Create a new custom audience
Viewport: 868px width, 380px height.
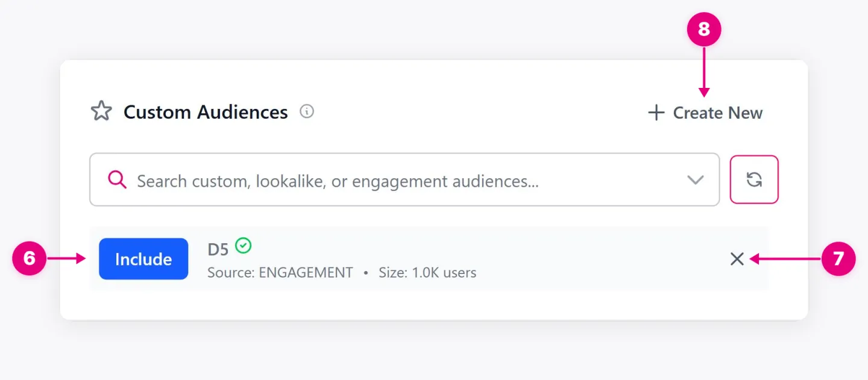pyautogui.click(x=705, y=113)
